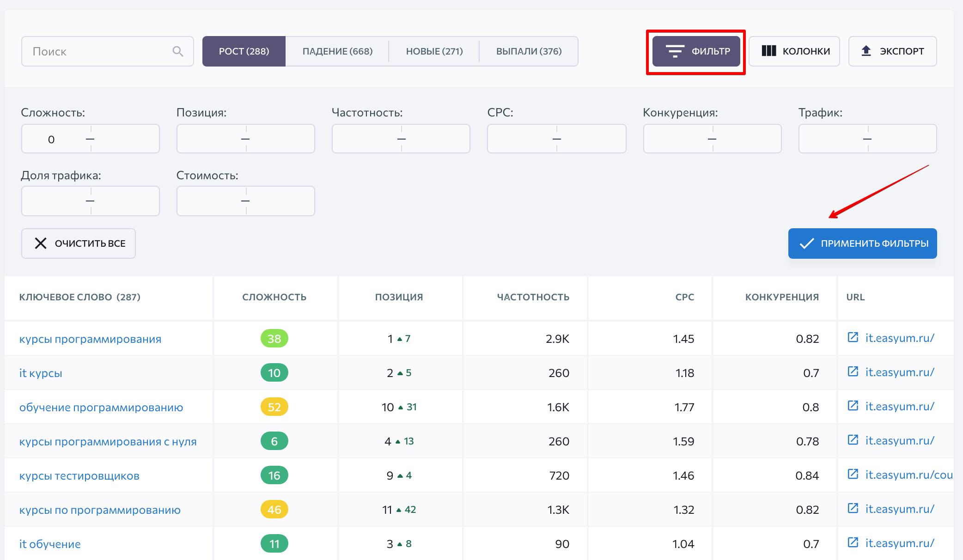Open external link icon for курсы программирования с нуля
963x560 pixels.
[x=853, y=440]
